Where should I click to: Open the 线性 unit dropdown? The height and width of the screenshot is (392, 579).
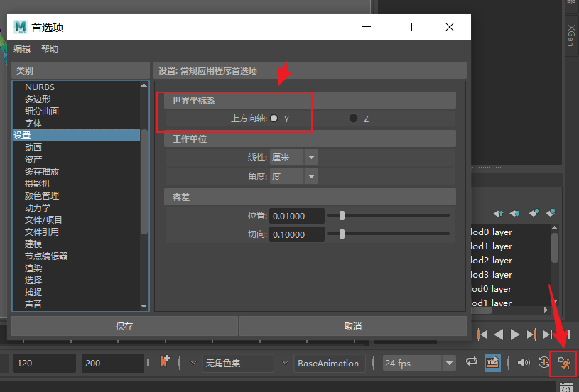tap(311, 157)
